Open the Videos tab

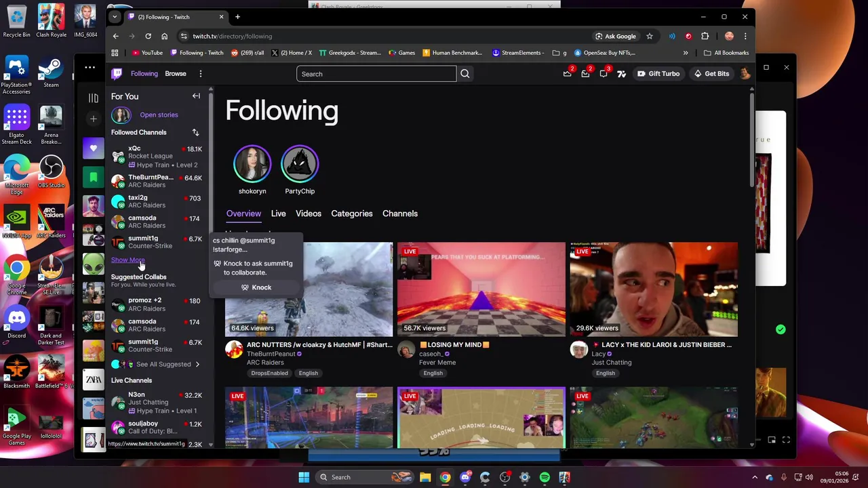(309, 213)
